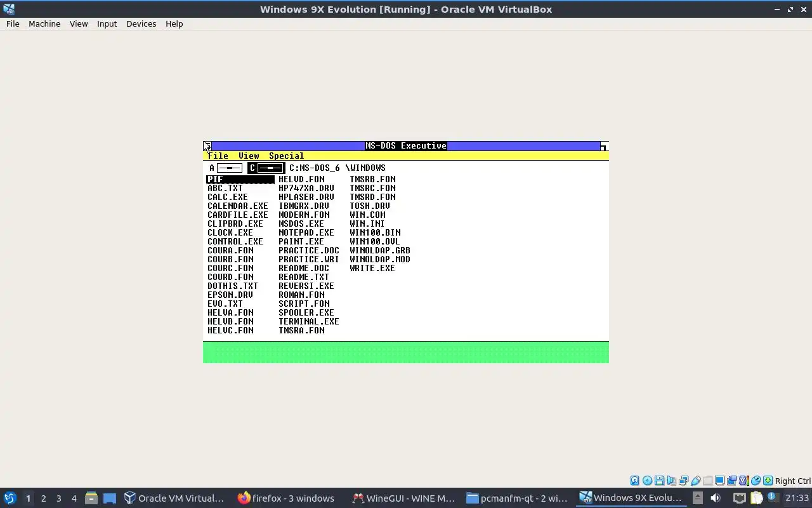The width and height of the screenshot is (812, 508).
Task: Select EVO.TXT in file list
Action: (225, 304)
